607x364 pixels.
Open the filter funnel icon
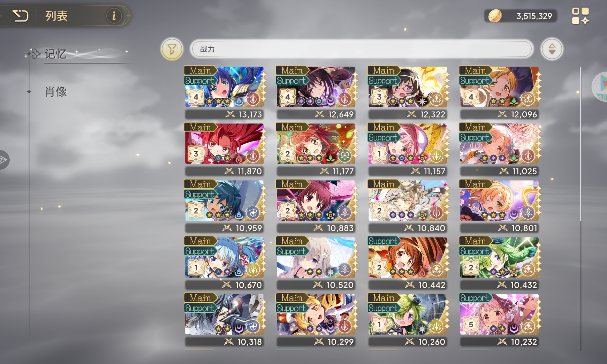point(172,49)
